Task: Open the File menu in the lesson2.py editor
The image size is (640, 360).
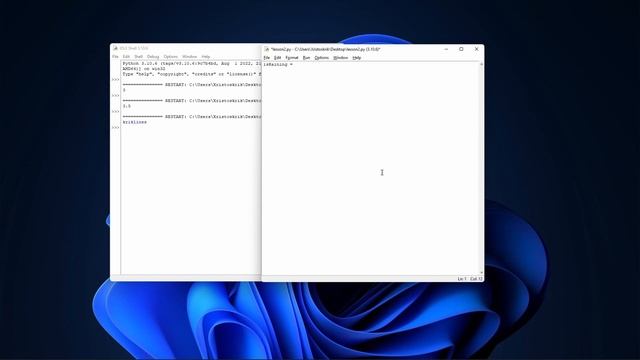Action: (267, 58)
